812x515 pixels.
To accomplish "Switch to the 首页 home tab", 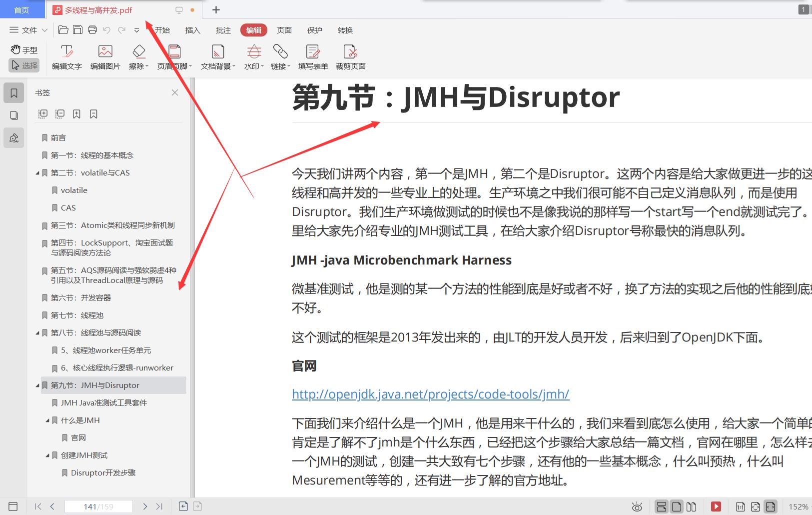I will [21, 9].
